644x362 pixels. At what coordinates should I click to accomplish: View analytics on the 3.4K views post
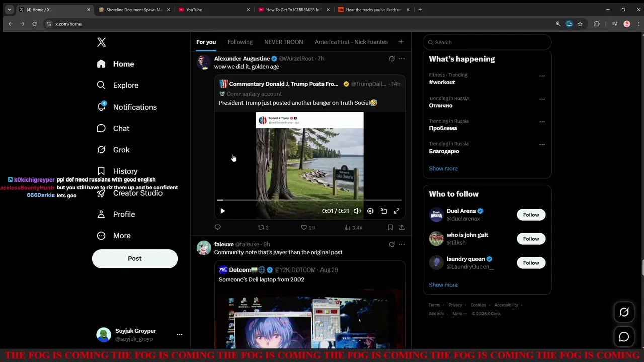tap(353, 227)
